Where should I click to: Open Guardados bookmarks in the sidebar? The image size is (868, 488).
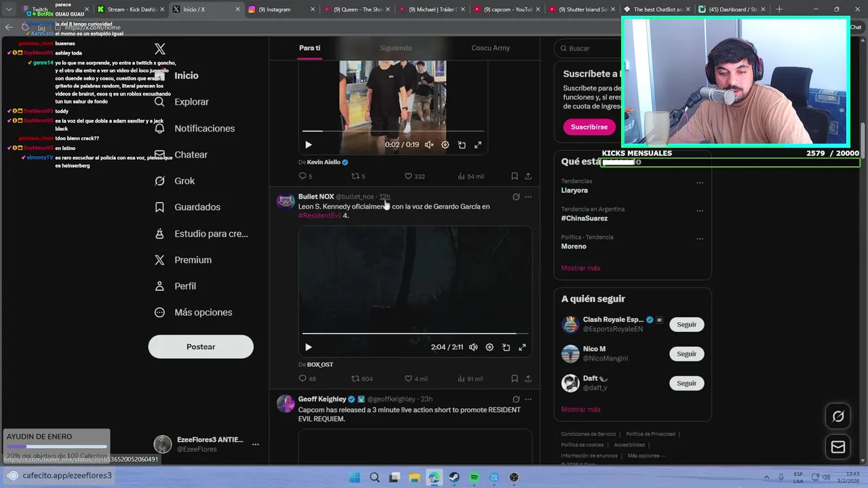(x=187, y=207)
